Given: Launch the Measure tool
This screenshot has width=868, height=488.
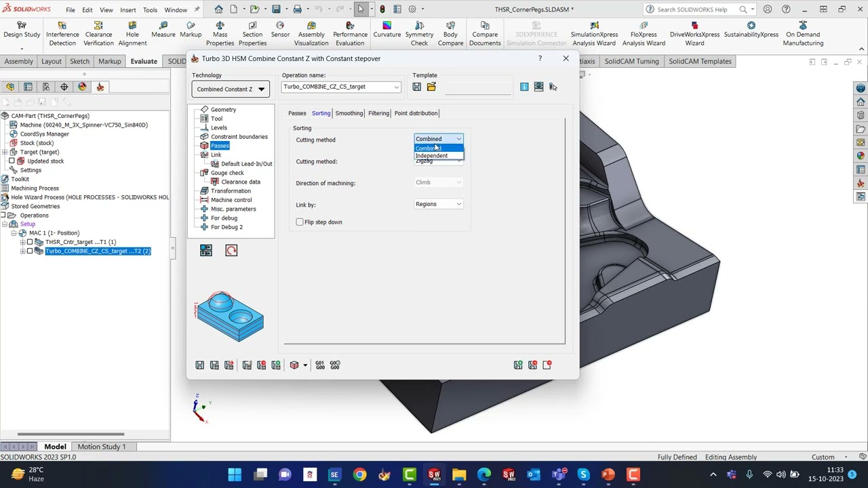Looking at the screenshot, I should click(x=163, y=30).
